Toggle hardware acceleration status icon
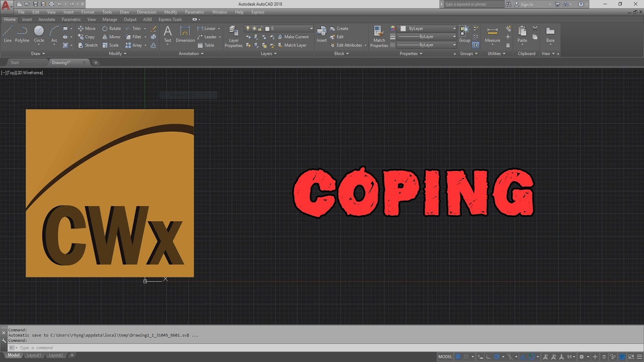This screenshot has width=644, height=362. pyautogui.click(x=622, y=356)
